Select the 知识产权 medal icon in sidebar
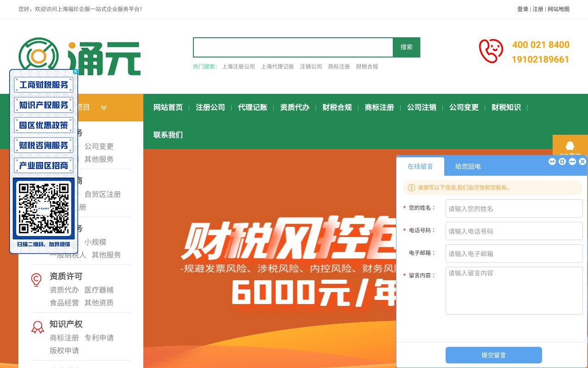 (x=37, y=327)
